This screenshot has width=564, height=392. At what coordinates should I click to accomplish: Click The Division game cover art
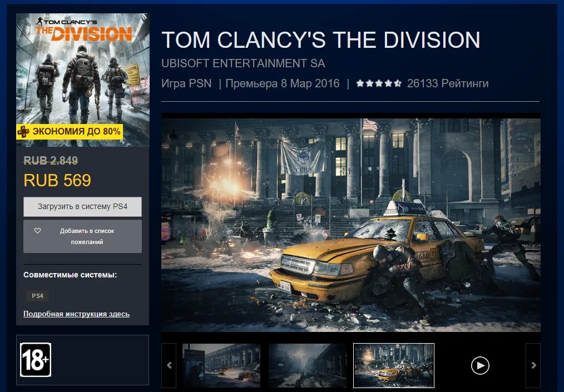(x=83, y=80)
